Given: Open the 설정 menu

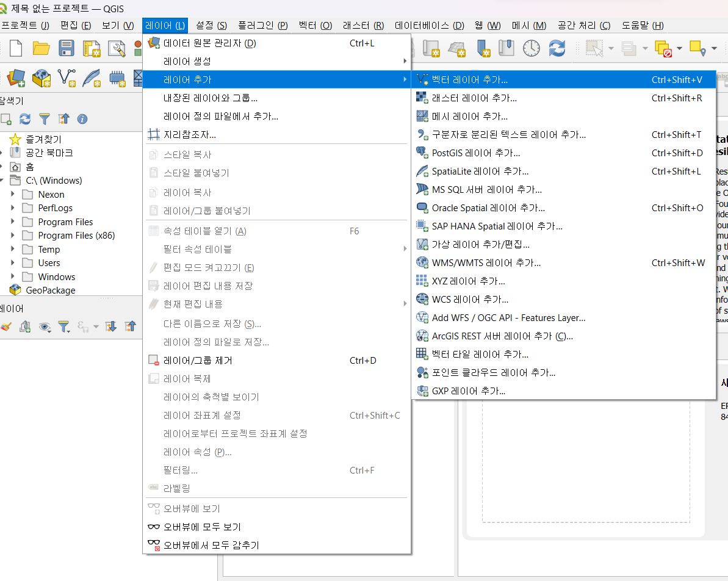Looking at the screenshot, I should coord(211,26).
